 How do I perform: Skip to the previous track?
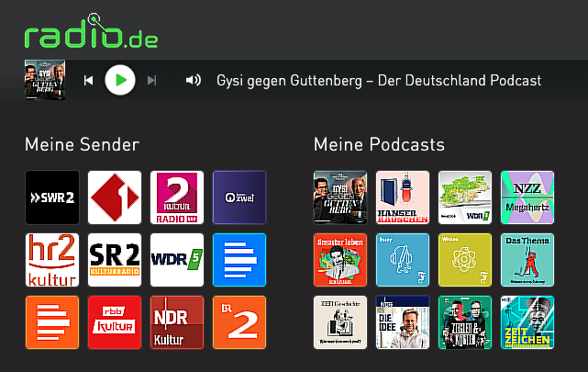pyautogui.click(x=88, y=80)
